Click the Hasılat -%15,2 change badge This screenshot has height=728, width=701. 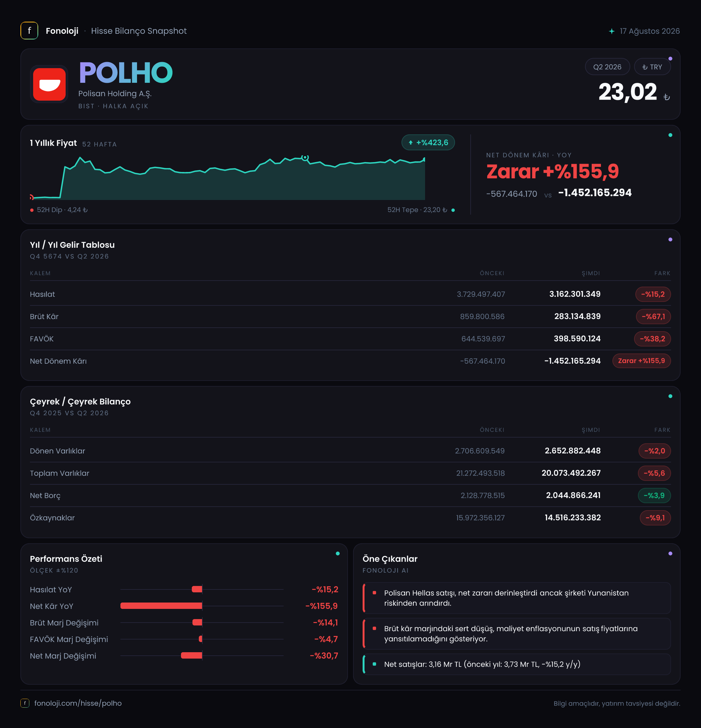click(653, 294)
